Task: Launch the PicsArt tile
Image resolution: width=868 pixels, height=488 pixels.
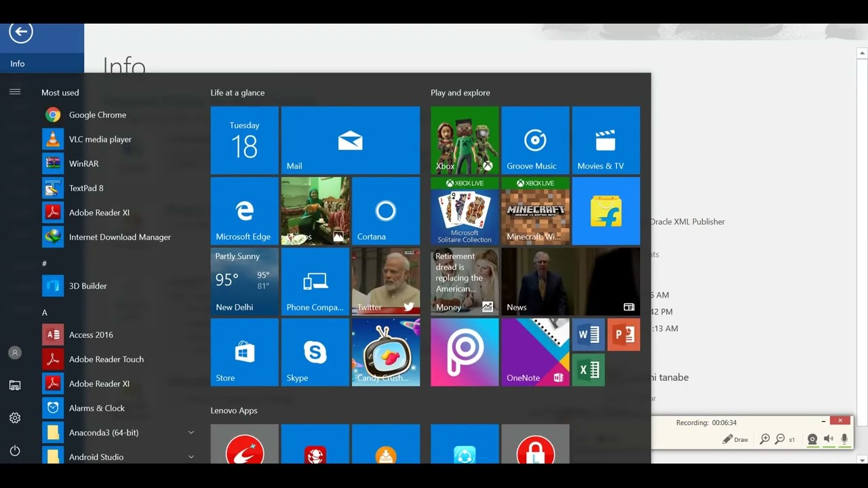Action: [465, 352]
